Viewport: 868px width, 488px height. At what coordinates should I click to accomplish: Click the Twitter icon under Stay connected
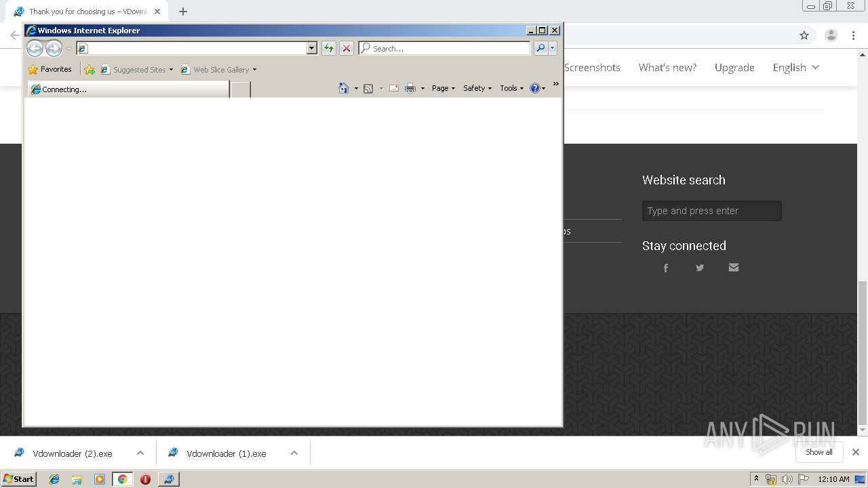700,268
